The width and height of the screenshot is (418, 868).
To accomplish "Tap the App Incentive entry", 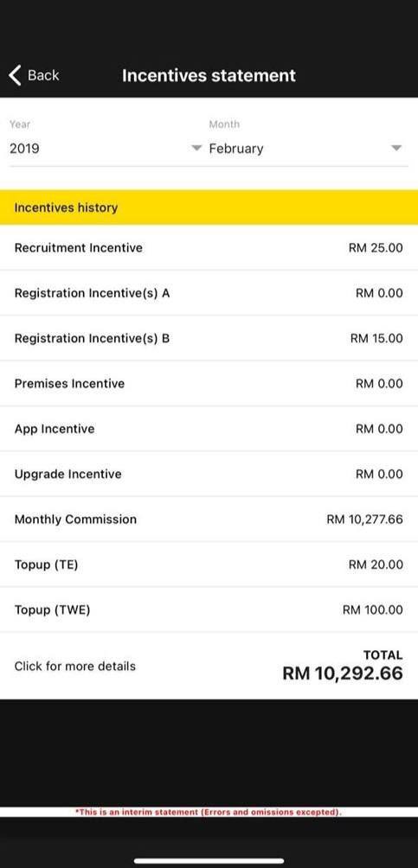I will 209,429.
